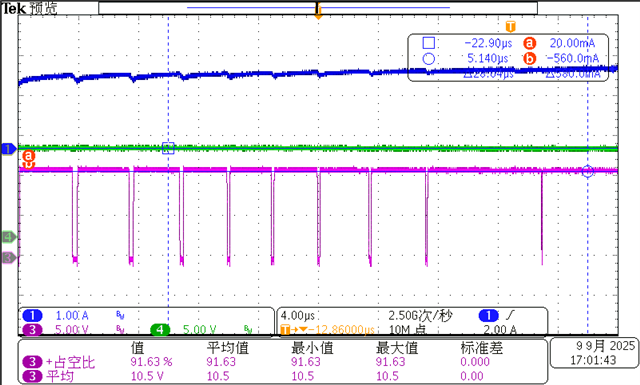640x385 pixels.
Task: Click the 2.50G次/秒 sample rate readout
Action: pos(420,316)
